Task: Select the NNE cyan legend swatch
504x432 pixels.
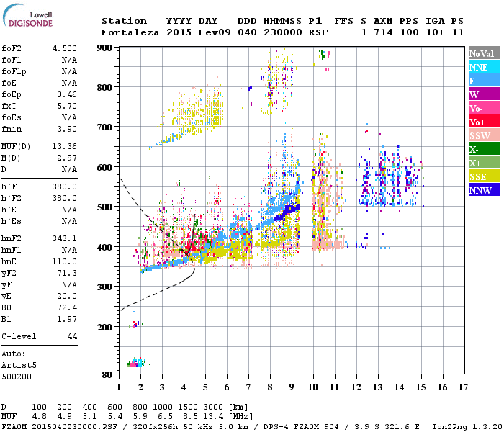Action: click(484, 66)
